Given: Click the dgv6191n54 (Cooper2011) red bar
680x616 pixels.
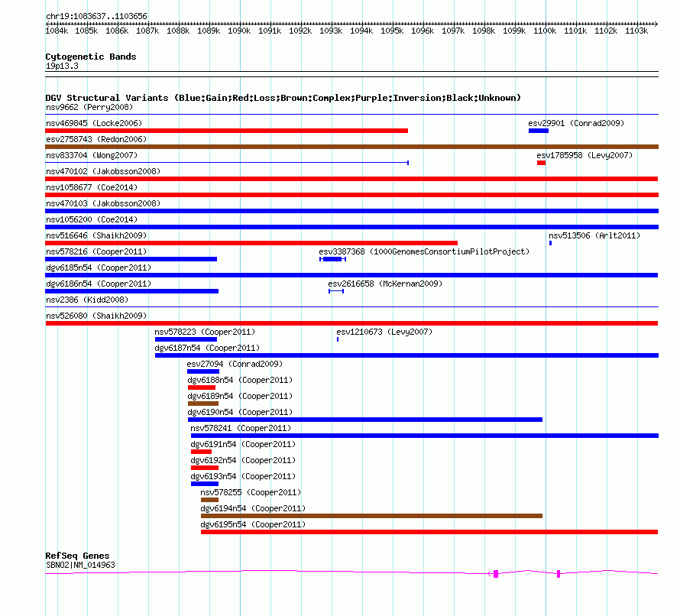Looking at the screenshot, I should [201, 452].
